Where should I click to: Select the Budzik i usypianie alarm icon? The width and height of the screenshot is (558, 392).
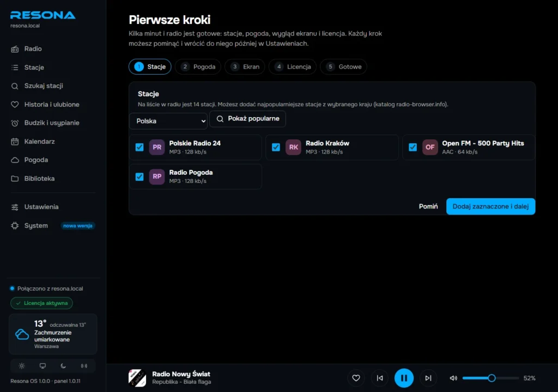[x=15, y=123]
